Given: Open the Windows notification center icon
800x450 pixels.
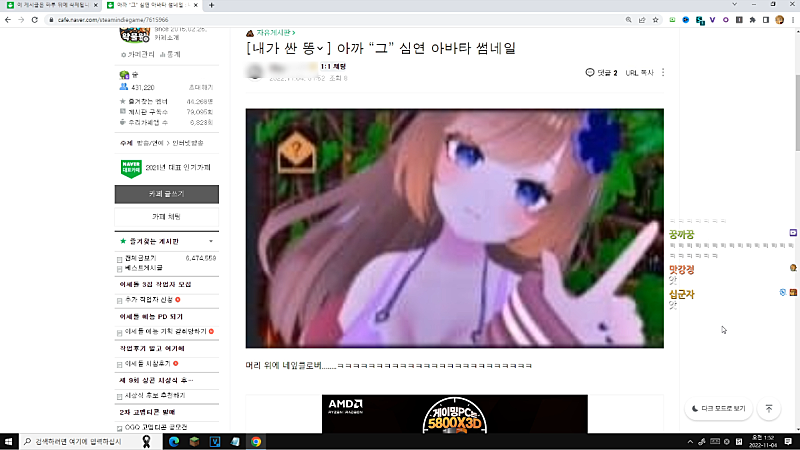Looking at the screenshot, I should point(788,441).
